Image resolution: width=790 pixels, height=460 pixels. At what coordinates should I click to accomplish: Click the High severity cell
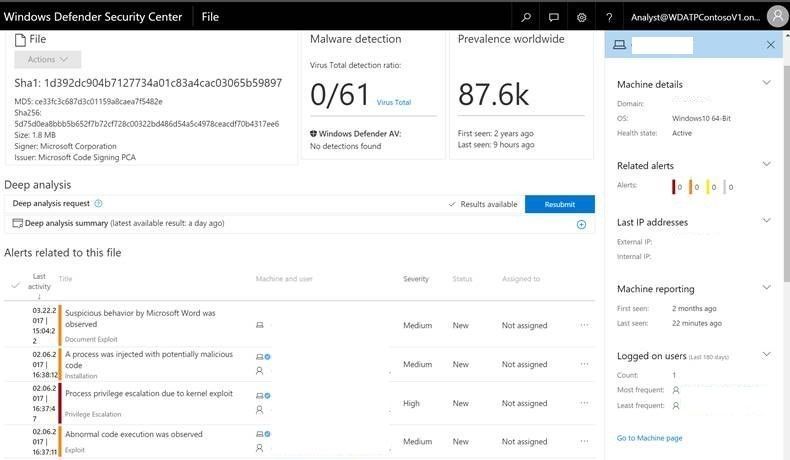click(x=411, y=403)
